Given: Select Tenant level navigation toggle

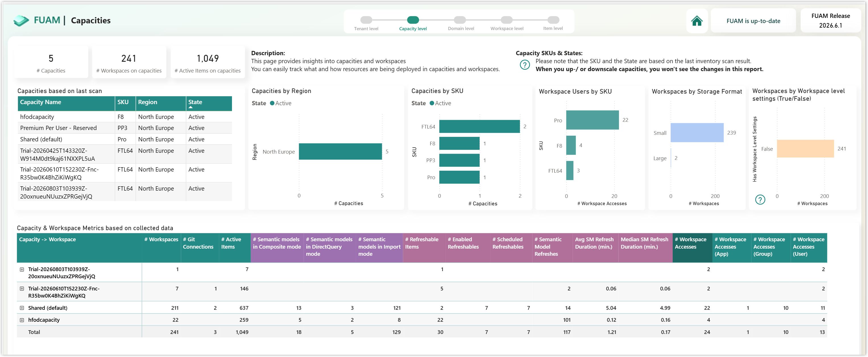Looking at the screenshot, I should [366, 20].
